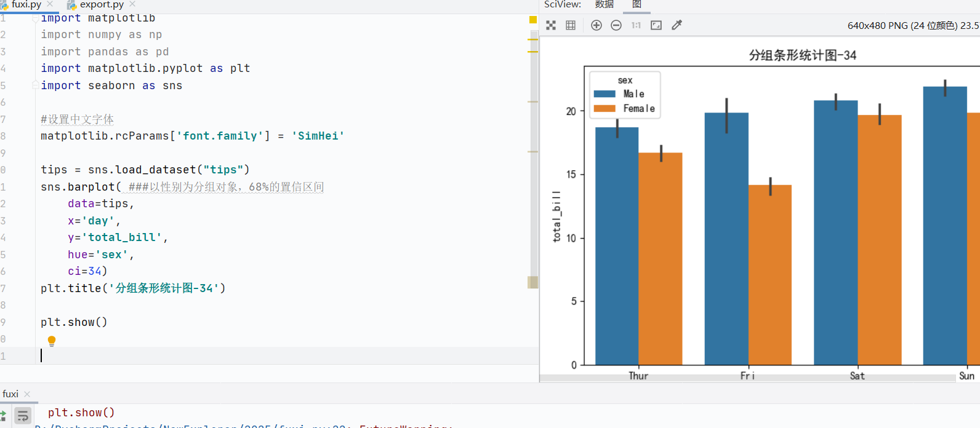Viewport: 980px width, 428px height.
Task: Click the yellow intention lightbulb
Action: click(52, 341)
